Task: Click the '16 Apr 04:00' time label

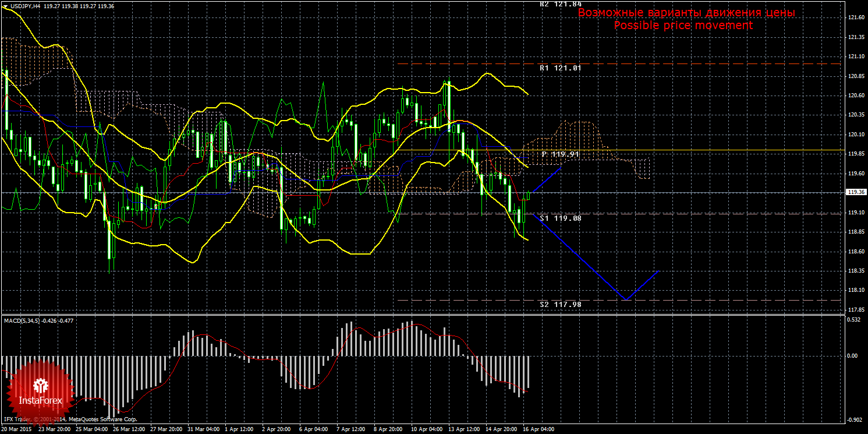Action: pos(538,429)
